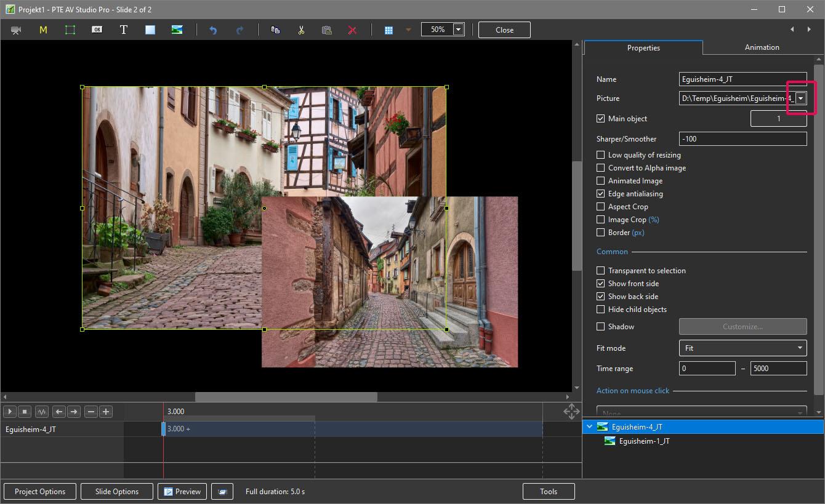Open the Fit mode dropdown
825x504 pixels.
click(x=742, y=348)
